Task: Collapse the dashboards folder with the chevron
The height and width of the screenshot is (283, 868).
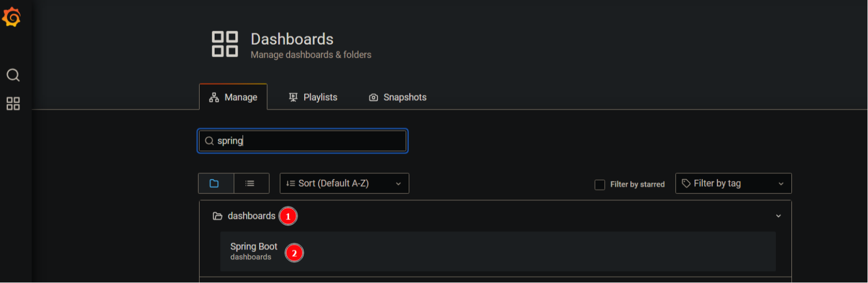Action: 778,216
